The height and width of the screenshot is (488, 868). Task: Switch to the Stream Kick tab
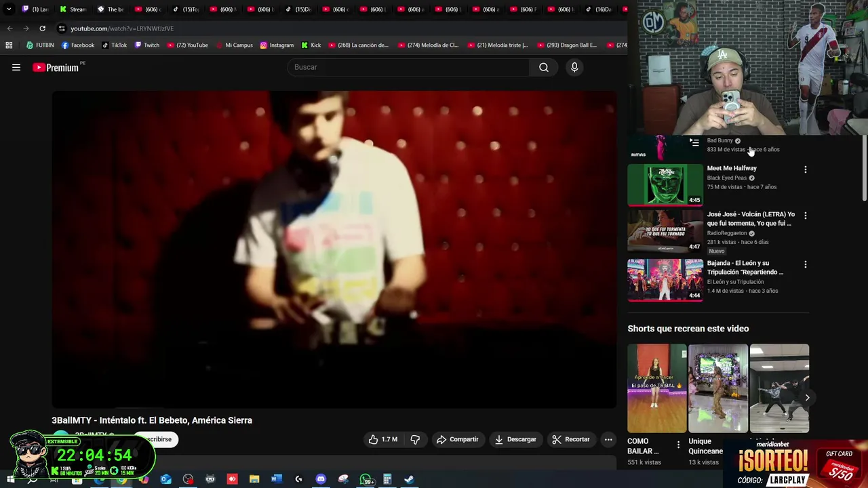click(73, 9)
